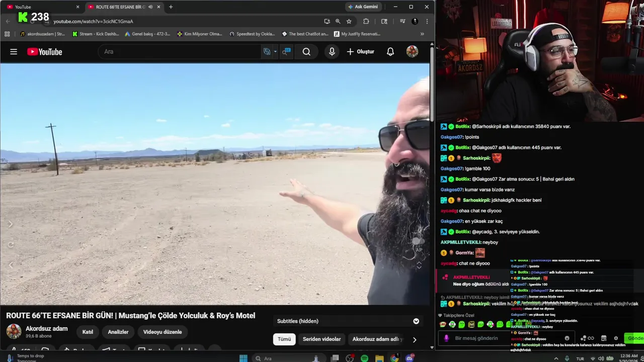Open the browser zoom magnifier icon
644x362 pixels.
338,22
